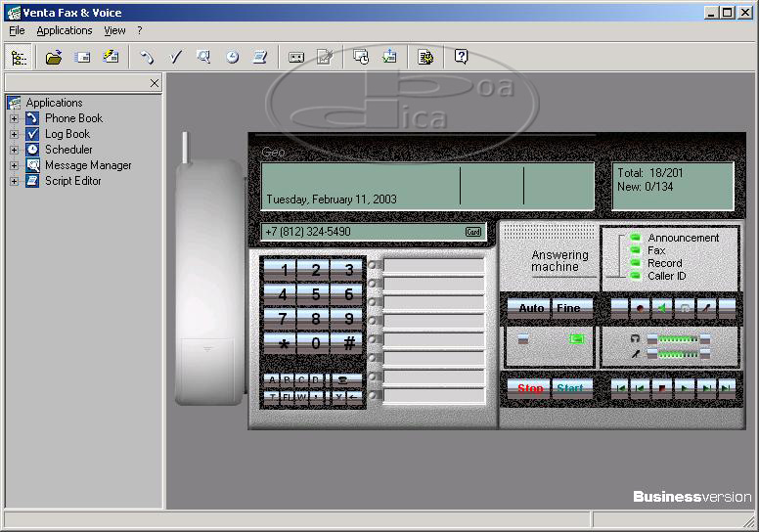Open the View menu
Viewport: 759px width, 532px height.
click(x=114, y=30)
